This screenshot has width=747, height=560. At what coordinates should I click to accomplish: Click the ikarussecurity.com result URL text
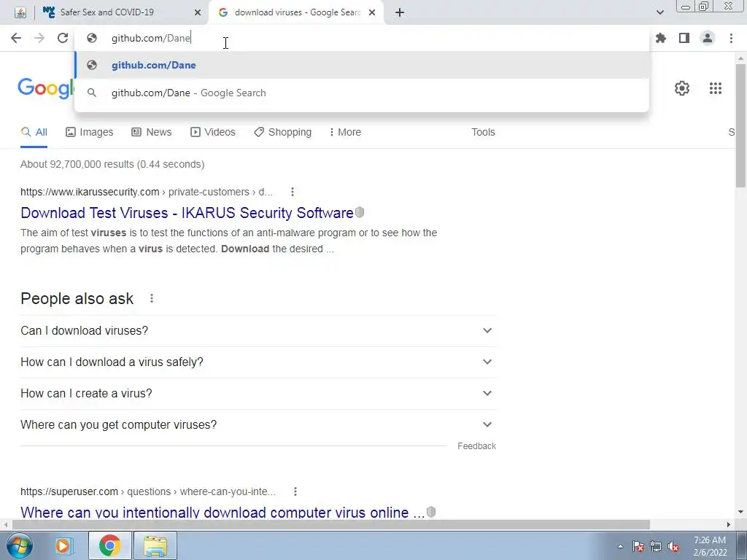click(x=146, y=192)
